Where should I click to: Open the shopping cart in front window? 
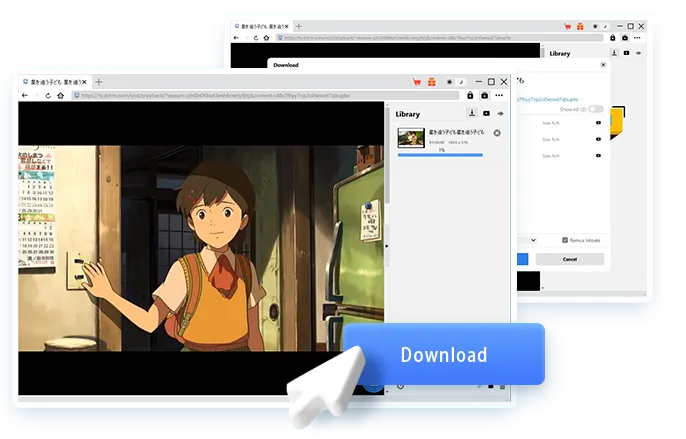coord(417,82)
